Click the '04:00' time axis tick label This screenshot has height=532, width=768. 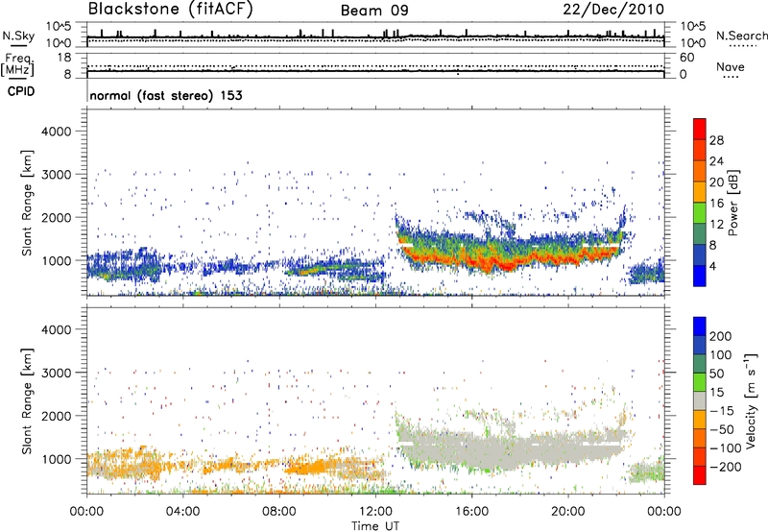point(183,512)
